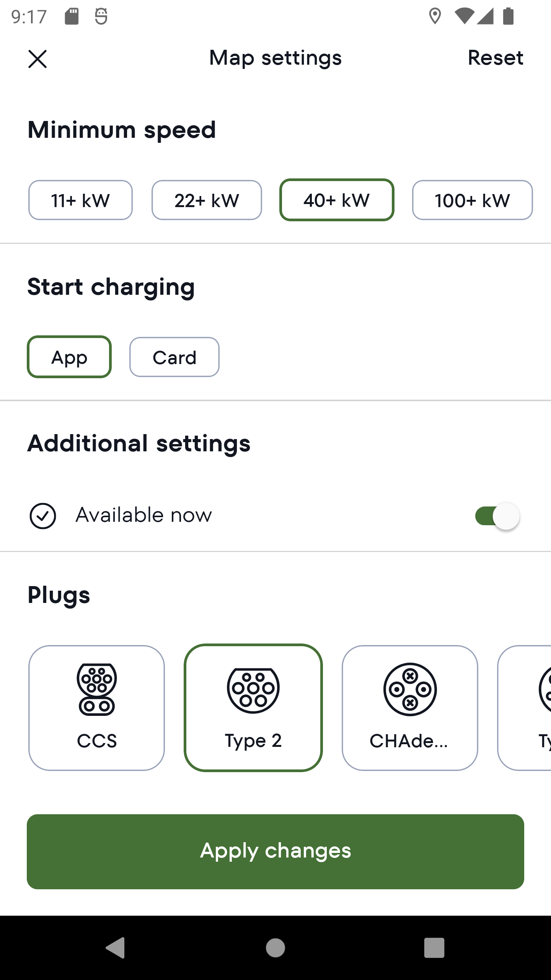Choose the CHAdeMO plug icon
The image size is (551, 980).
click(410, 689)
